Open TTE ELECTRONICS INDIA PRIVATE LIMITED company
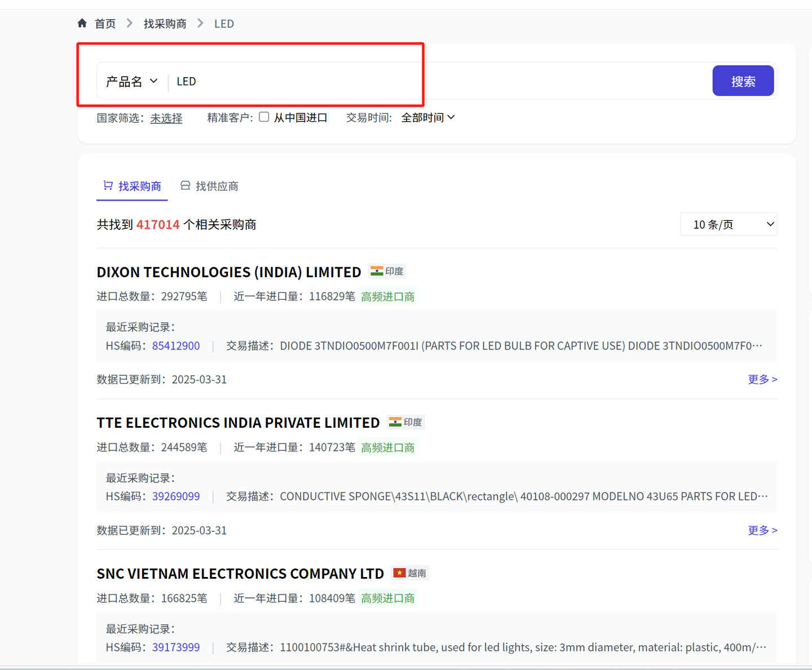 click(x=238, y=423)
